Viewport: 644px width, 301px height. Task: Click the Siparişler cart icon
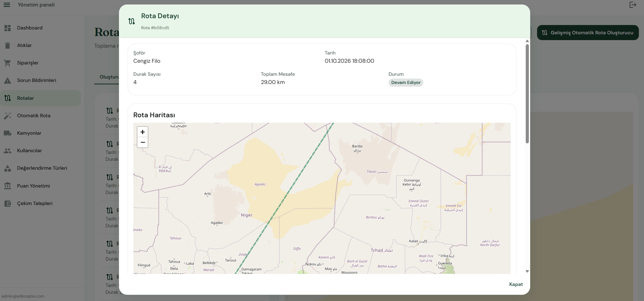tap(8, 63)
